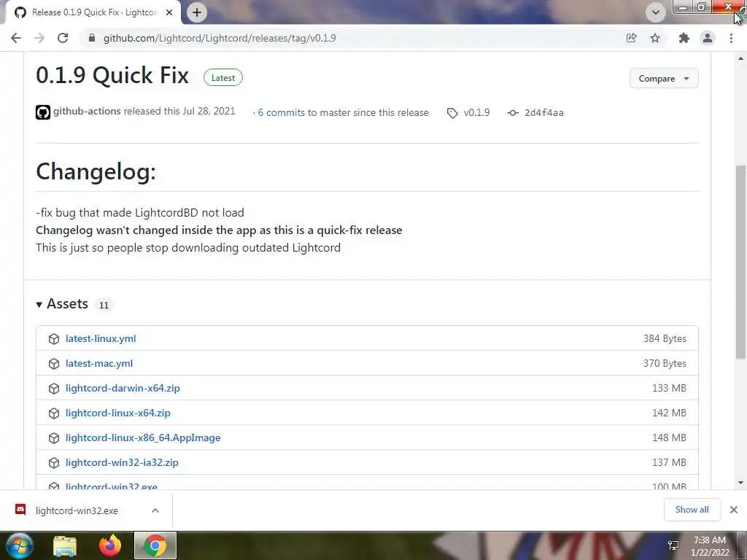
Task: Open the Chrome three-dot menu
Action: [731, 38]
